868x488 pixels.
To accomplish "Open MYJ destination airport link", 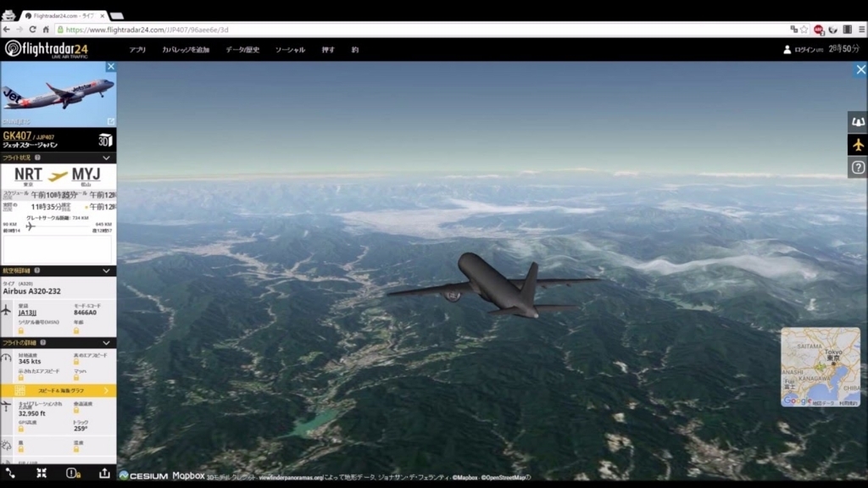I will (86, 175).
